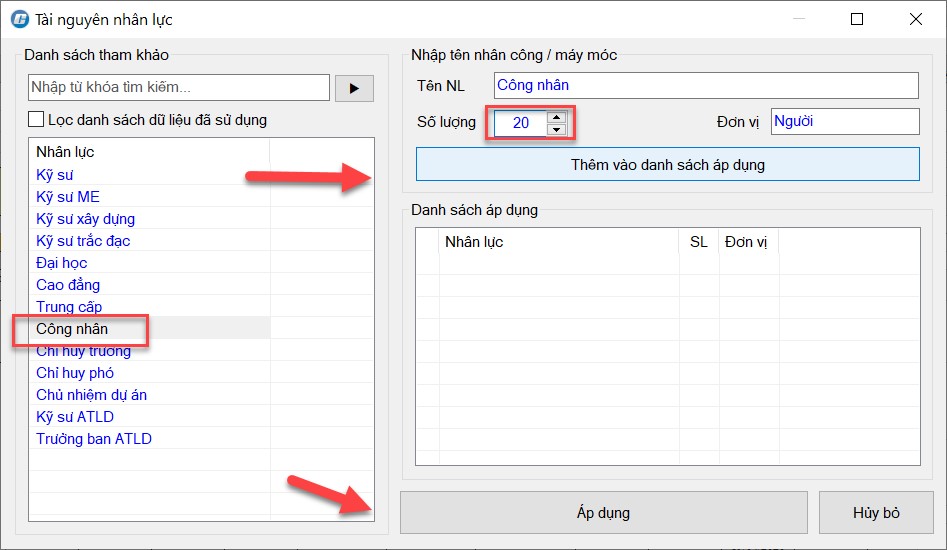The image size is (947, 550).
Task: Choose 'Trưởng ban ATLĐ' list item
Action: [x=94, y=439]
